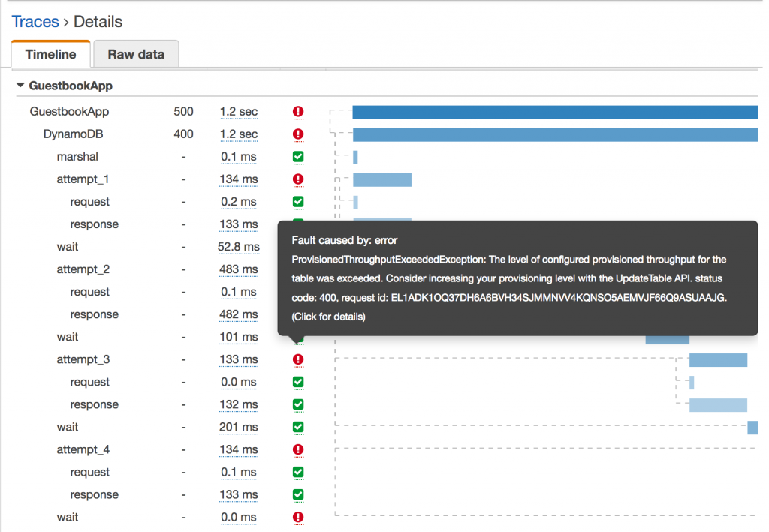The height and width of the screenshot is (532, 769).
Task: Click the DynamoDB 1.2 sec duration
Action: [x=239, y=134]
